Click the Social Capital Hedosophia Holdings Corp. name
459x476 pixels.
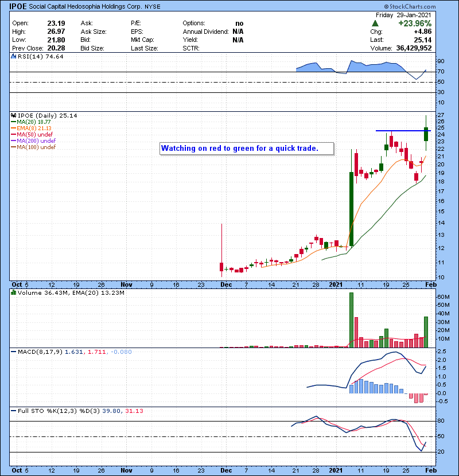click(x=85, y=7)
